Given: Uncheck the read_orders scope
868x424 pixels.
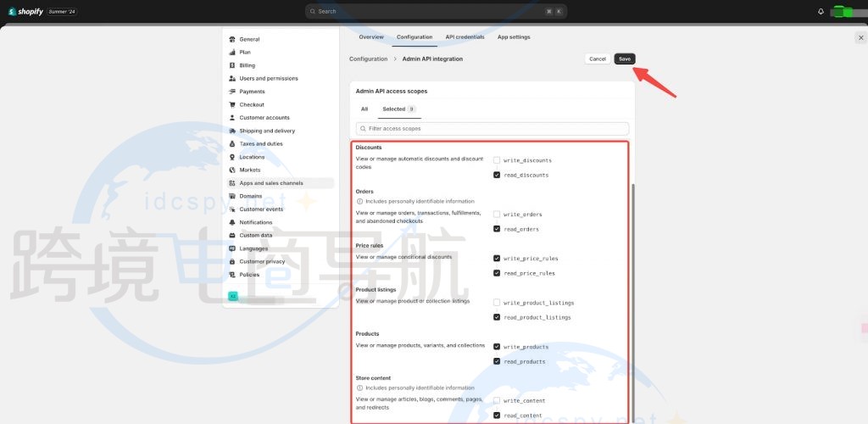Looking at the screenshot, I should tap(497, 229).
